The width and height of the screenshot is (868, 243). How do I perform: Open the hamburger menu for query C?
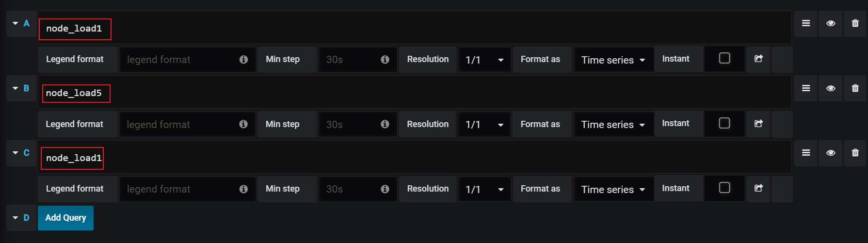(806, 153)
